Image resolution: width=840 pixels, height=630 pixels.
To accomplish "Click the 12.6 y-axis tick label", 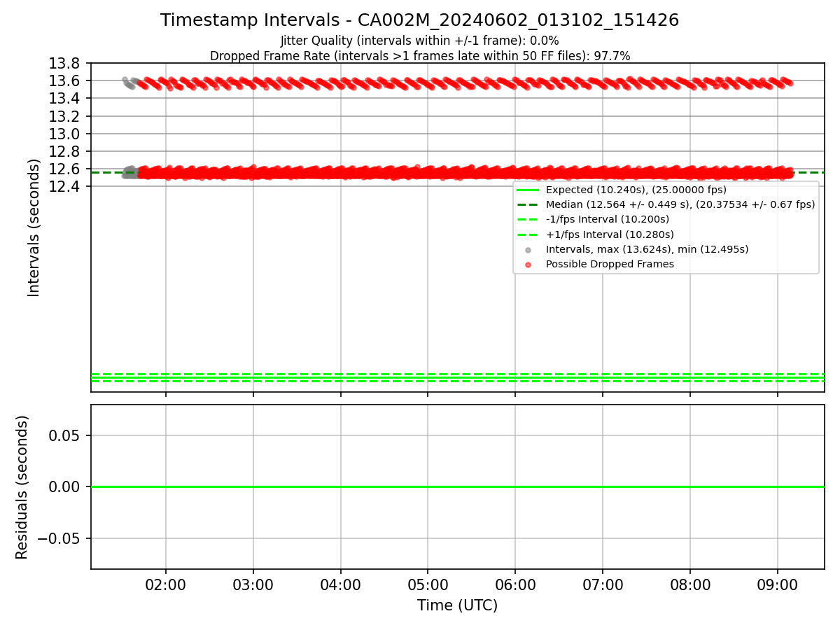I will point(63,169).
